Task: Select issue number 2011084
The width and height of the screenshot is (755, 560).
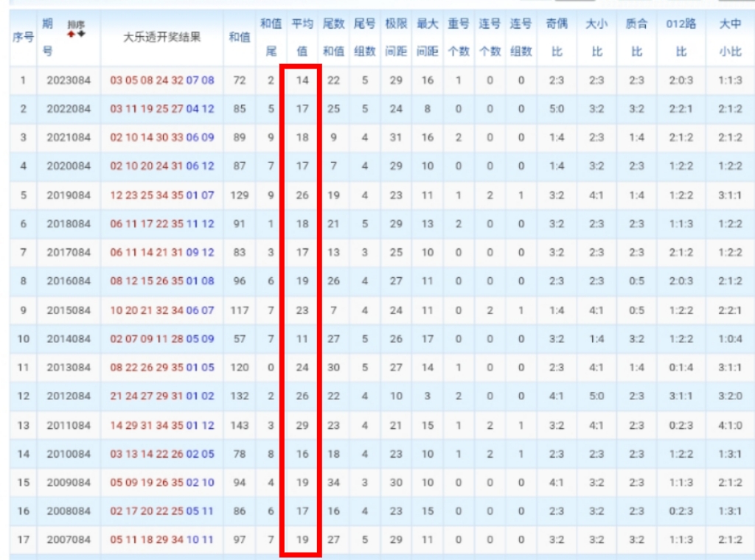Action: click(x=69, y=425)
